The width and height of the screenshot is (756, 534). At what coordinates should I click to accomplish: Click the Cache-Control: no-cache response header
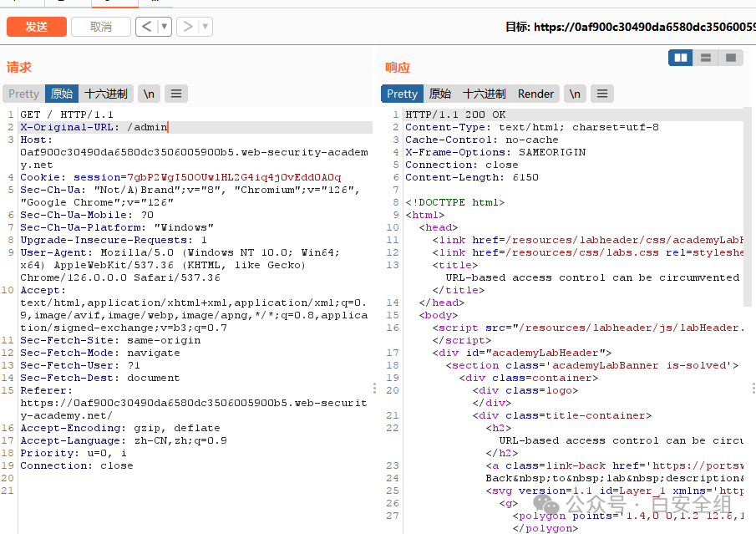pyautogui.click(x=482, y=140)
